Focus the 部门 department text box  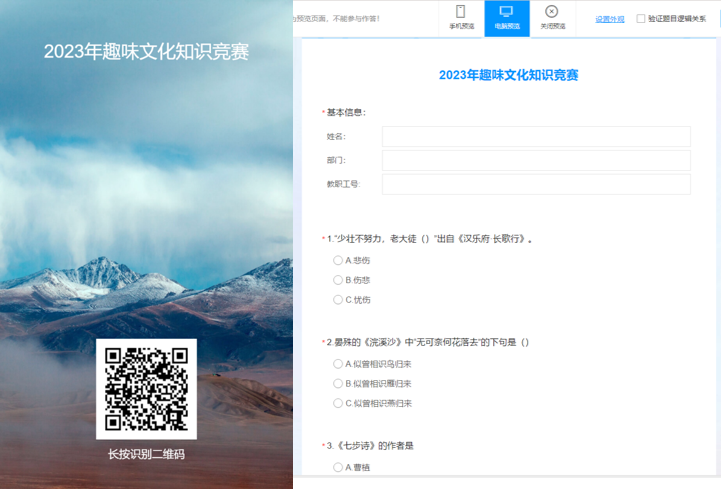tap(536, 160)
